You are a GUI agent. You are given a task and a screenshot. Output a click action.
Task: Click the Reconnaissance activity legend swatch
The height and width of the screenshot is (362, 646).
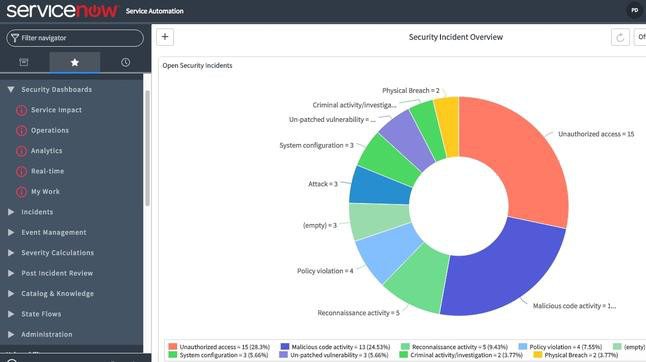tap(405, 347)
